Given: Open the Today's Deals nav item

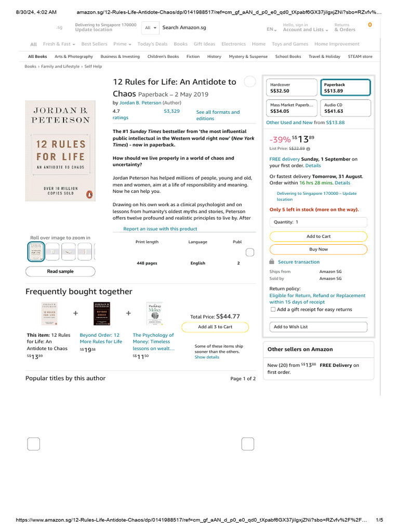Looking at the screenshot, I should [x=152, y=44].
